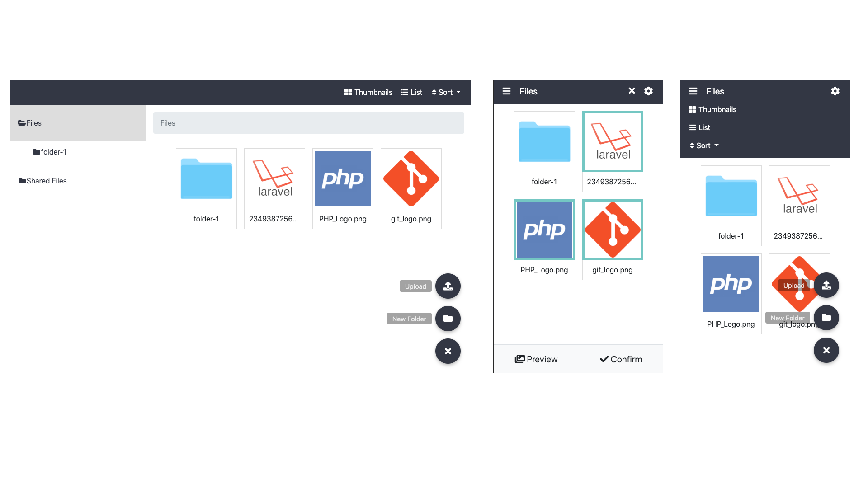Click the Confirm checkmark button
Screen dimensions: 868x488
tap(621, 359)
